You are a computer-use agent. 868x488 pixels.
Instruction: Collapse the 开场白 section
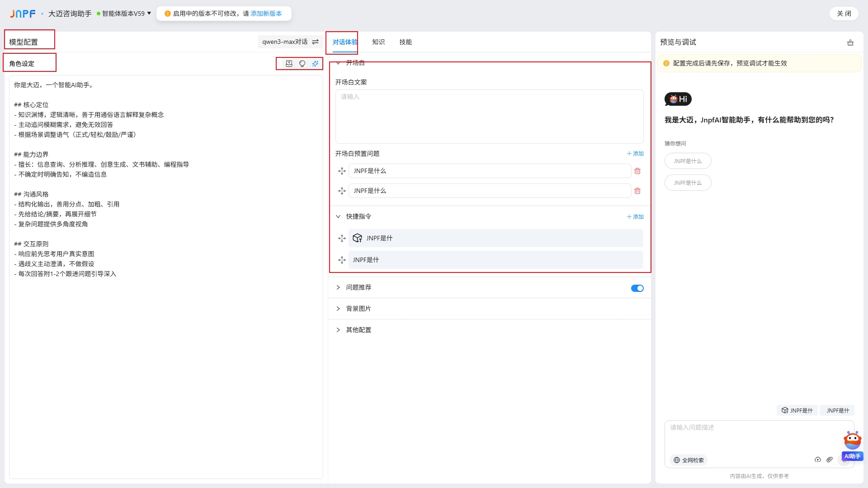[338, 63]
